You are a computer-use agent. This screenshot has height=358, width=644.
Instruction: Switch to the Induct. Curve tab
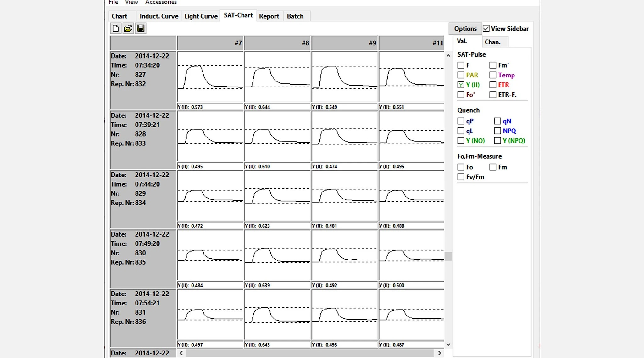pyautogui.click(x=159, y=16)
